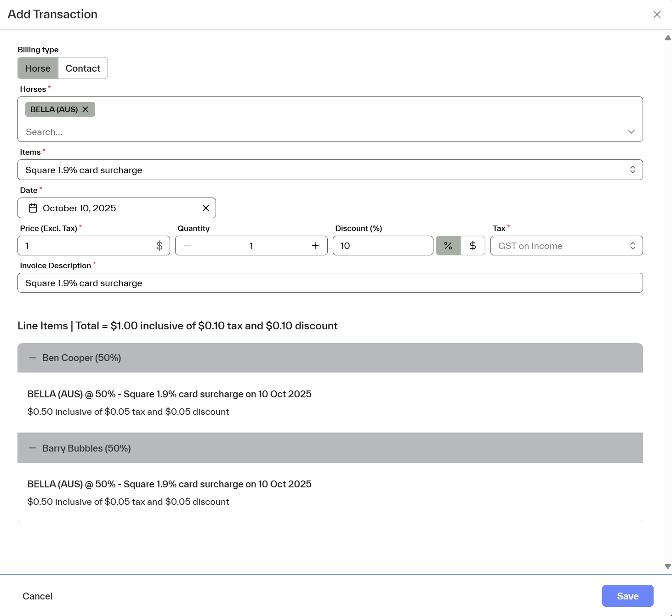Close the Add Transaction dialog
This screenshot has height=616, width=672.
tap(657, 15)
